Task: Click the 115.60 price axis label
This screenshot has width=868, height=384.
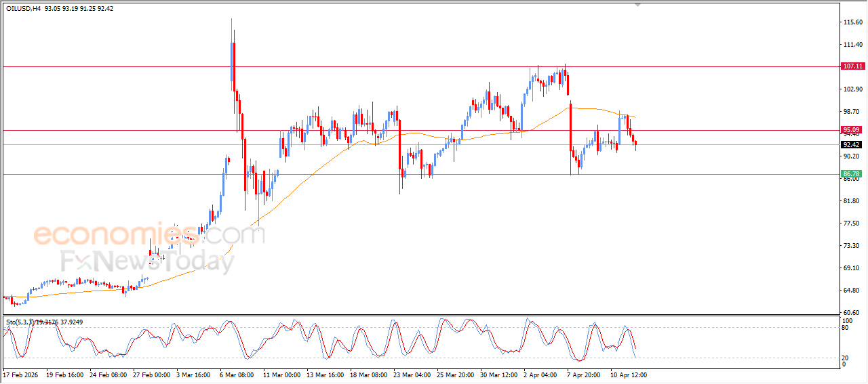Action: [x=852, y=22]
